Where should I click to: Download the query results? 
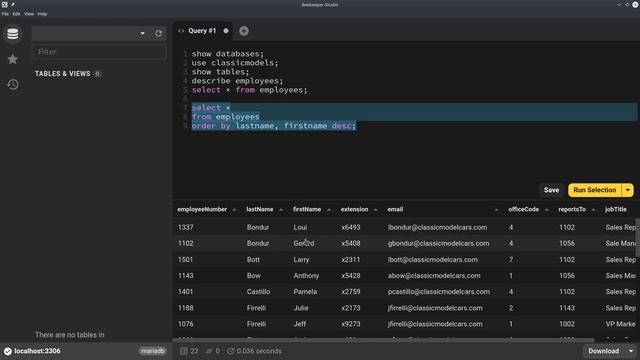click(x=603, y=351)
